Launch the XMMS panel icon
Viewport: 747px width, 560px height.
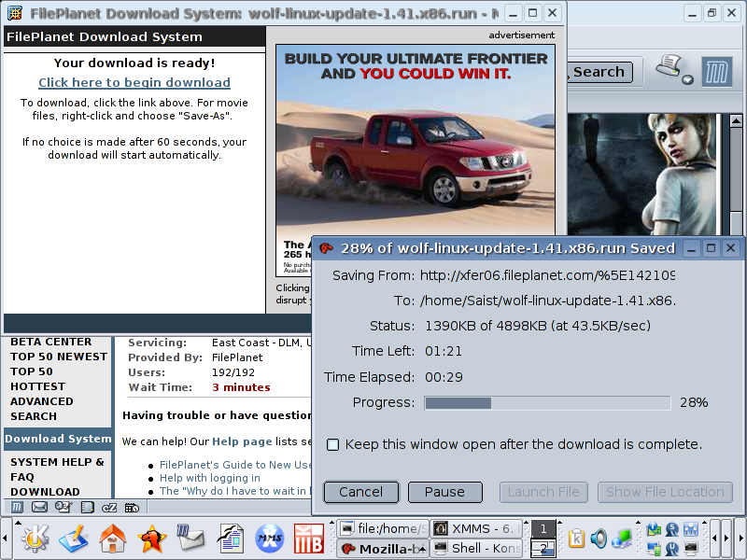270,539
